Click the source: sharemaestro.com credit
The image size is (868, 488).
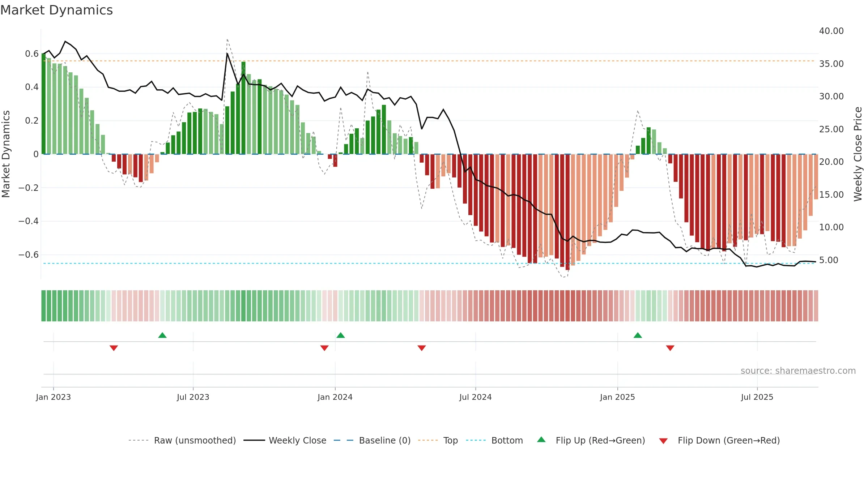798,371
